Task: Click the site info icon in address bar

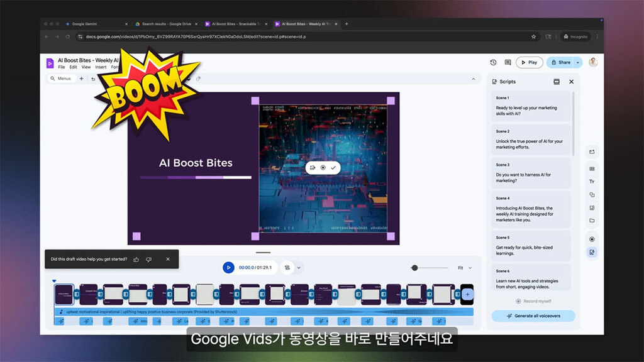Action: point(80,36)
